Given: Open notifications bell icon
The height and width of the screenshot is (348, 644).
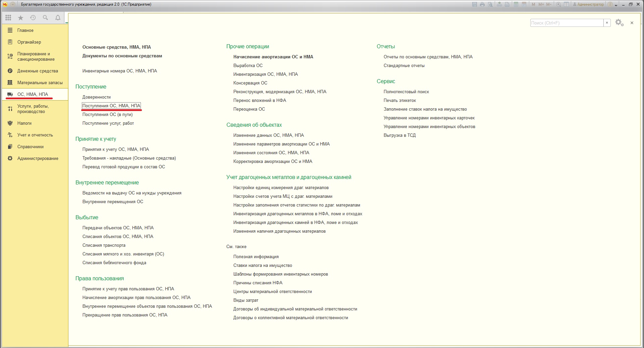Looking at the screenshot, I should click(58, 18).
